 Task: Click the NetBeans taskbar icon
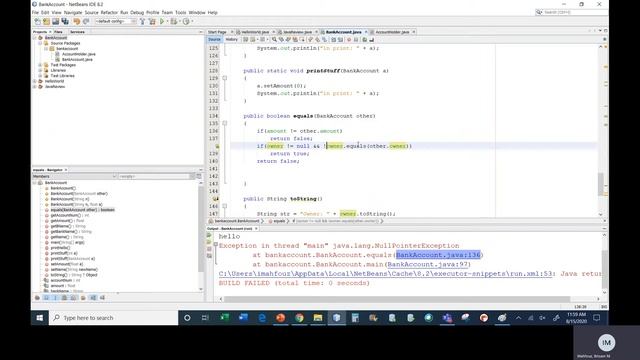pos(337,318)
